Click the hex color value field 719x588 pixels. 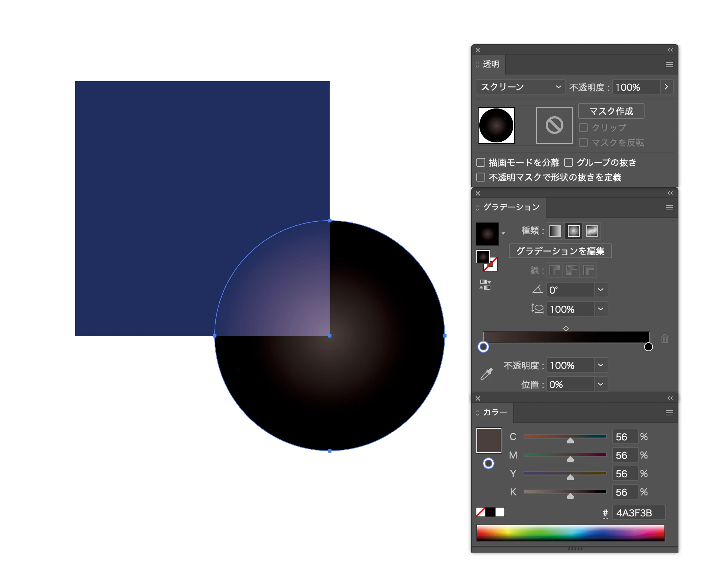638,513
